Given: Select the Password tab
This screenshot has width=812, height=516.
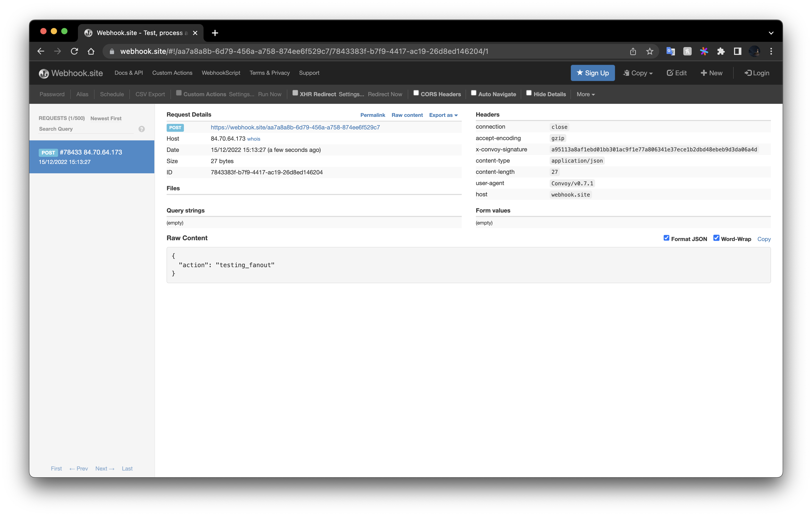Looking at the screenshot, I should pos(52,94).
